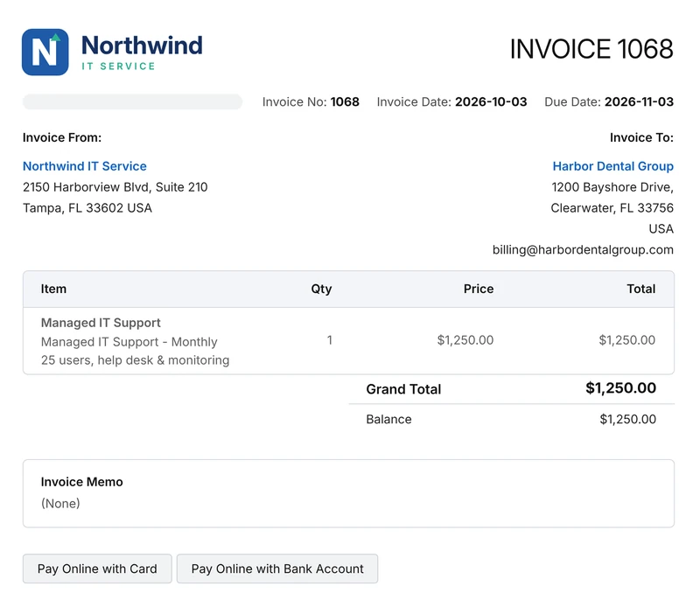
Task: Click the Balance label
Action: [x=388, y=419]
